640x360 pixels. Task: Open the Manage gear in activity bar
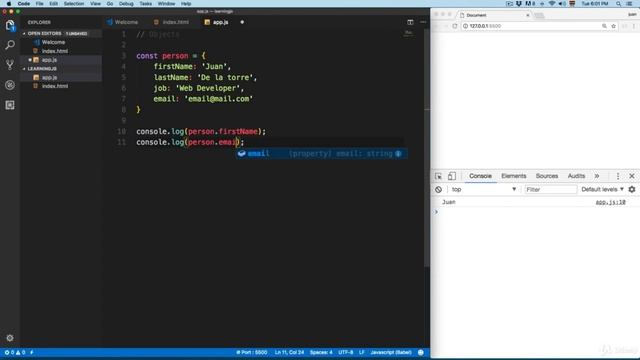point(10,338)
